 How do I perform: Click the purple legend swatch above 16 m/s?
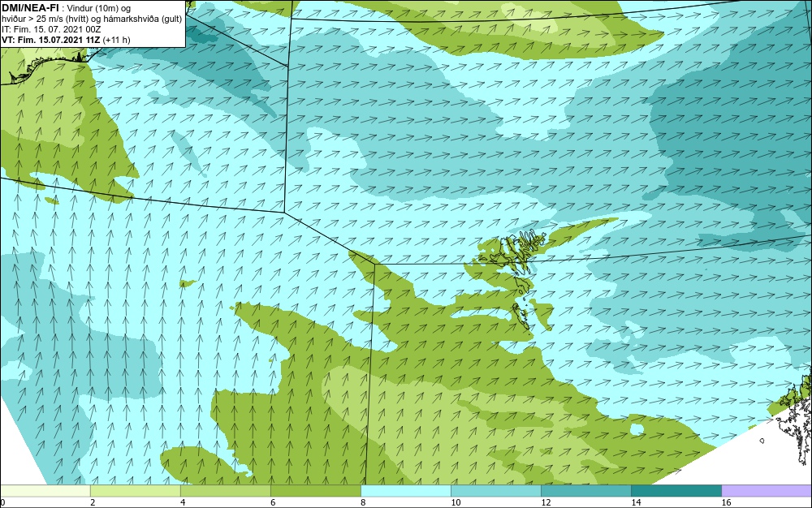tap(767, 491)
